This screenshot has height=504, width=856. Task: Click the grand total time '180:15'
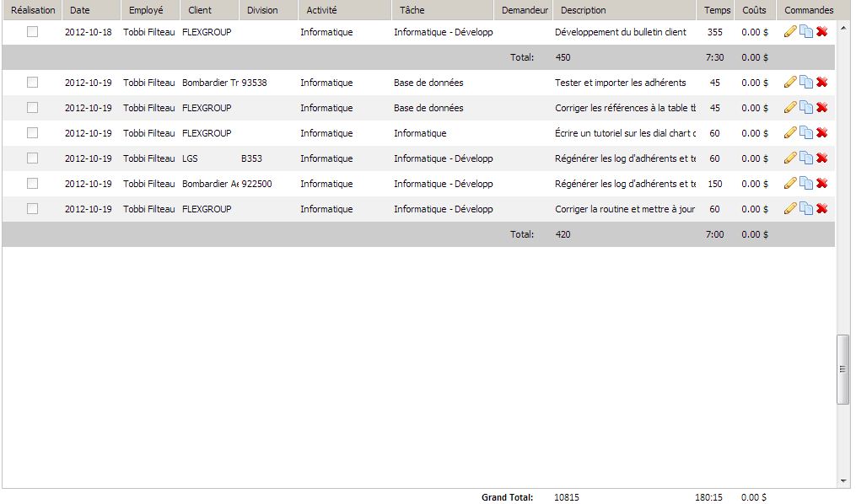[x=708, y=497]
